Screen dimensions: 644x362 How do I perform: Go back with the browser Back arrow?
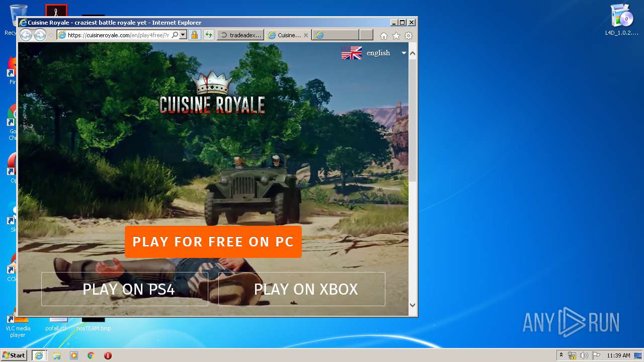[x=26, y=35]
